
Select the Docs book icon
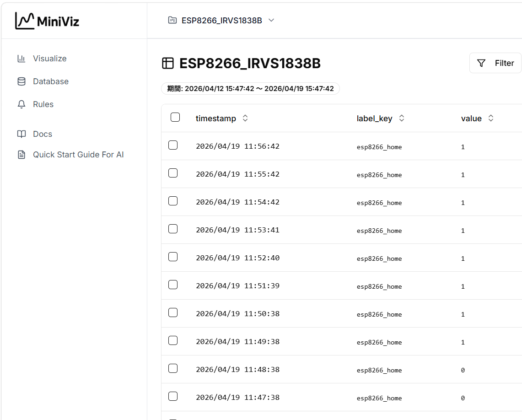point(21,134)
